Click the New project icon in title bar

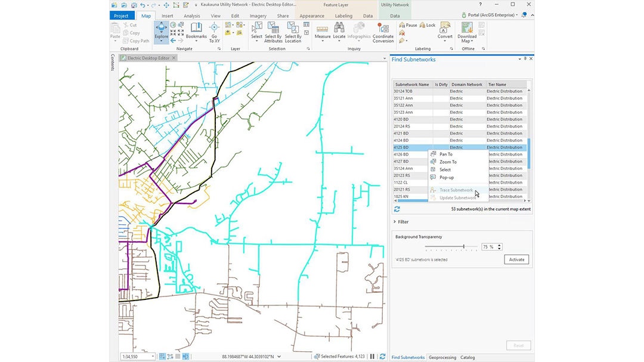[114, 5]
